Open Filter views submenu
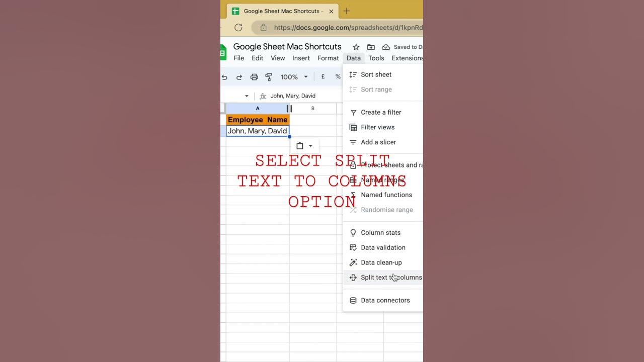 coord(383,127)
